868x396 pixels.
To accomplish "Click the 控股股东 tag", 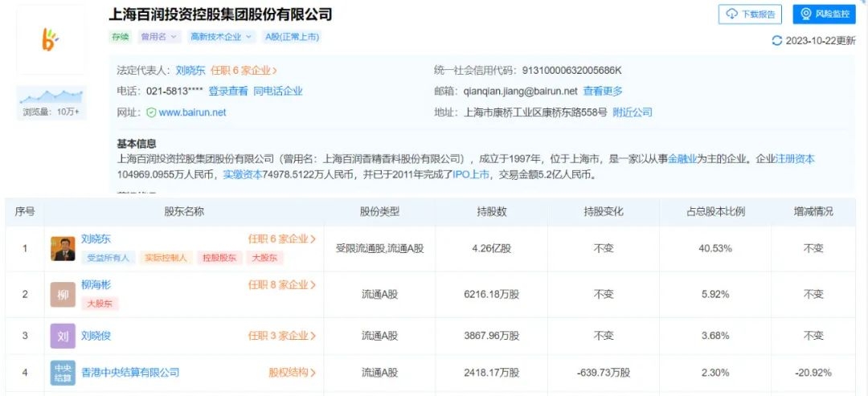I will pos(219,257).
